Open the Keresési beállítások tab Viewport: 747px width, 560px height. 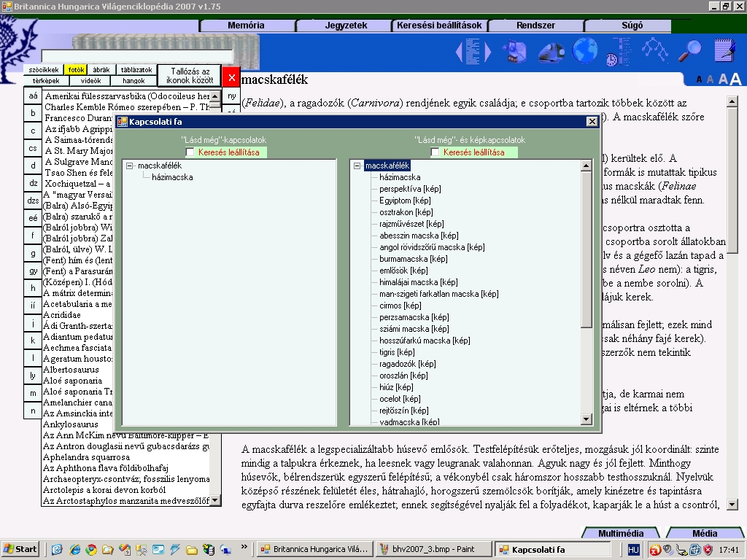(439, 26)
